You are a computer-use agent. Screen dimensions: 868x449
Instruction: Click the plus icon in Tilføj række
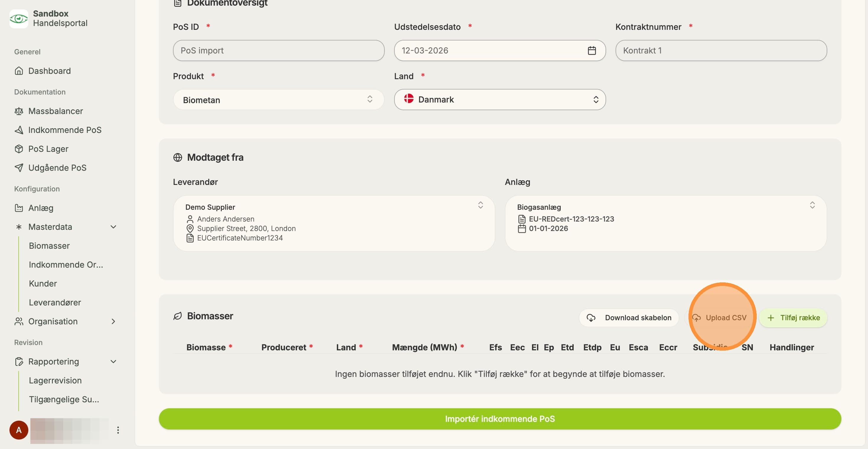771,318
